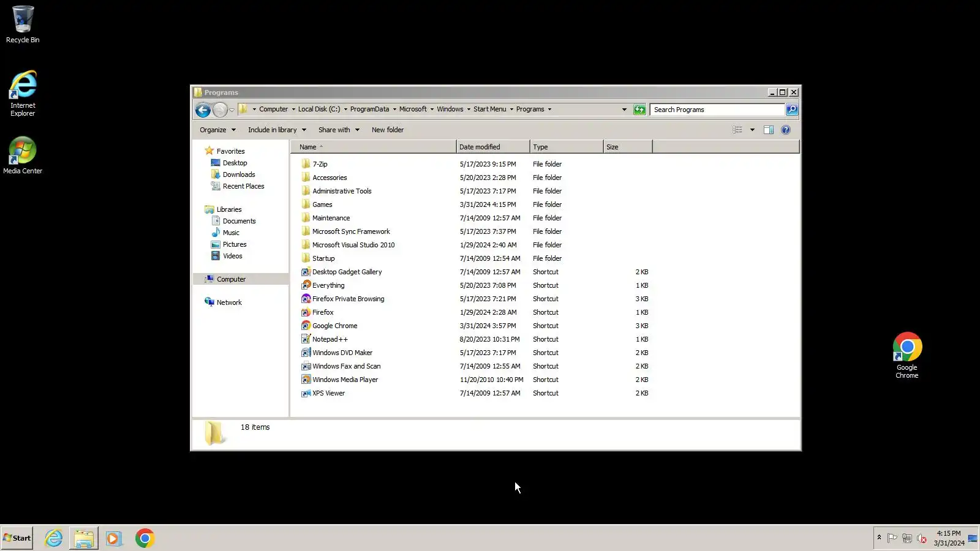The image size is (980, 551).
Task: Open recent pages dropdown beside Forward
Action: pos(232,110)
